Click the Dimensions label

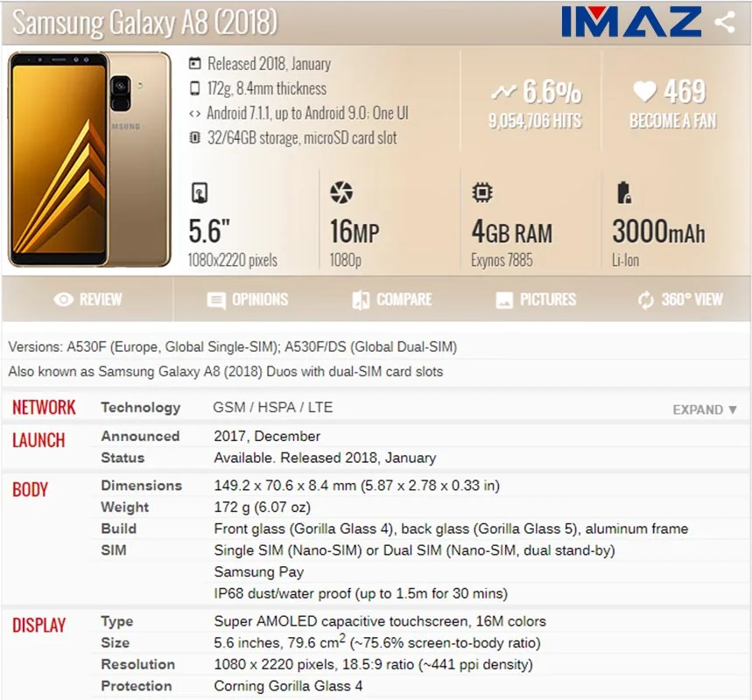pos(142,486)
